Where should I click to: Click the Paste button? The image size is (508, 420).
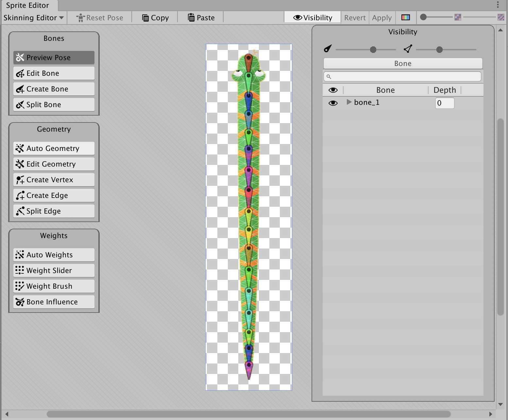pyautogui.click(x=201, y=18)
